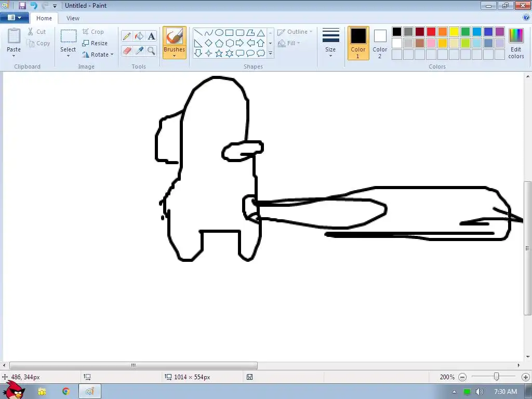Viewport: 532px width, 399px height.
Task: Pick the red color swatch
Action: [431, 32]
